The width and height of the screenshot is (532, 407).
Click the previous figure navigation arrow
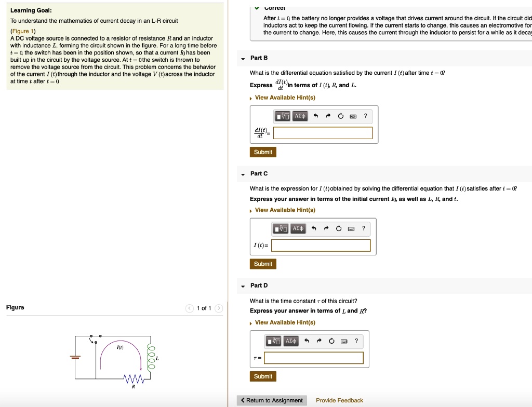(189, 307)
